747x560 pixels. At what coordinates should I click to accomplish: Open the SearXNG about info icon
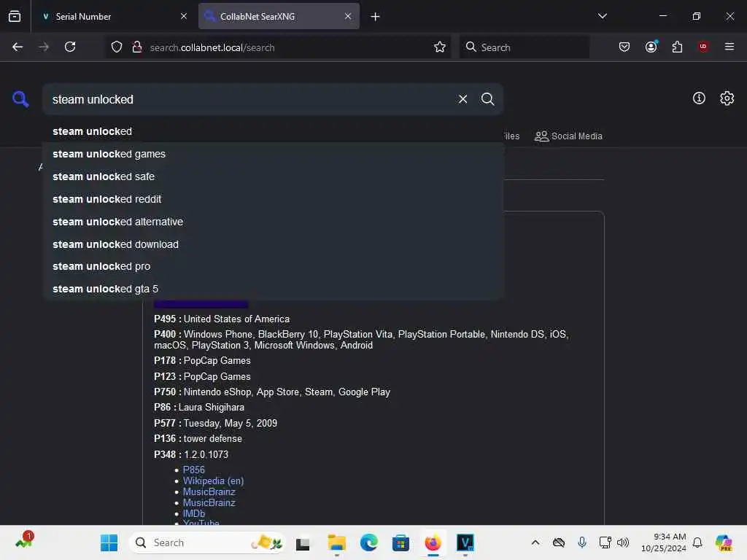(x=699, y=98)
